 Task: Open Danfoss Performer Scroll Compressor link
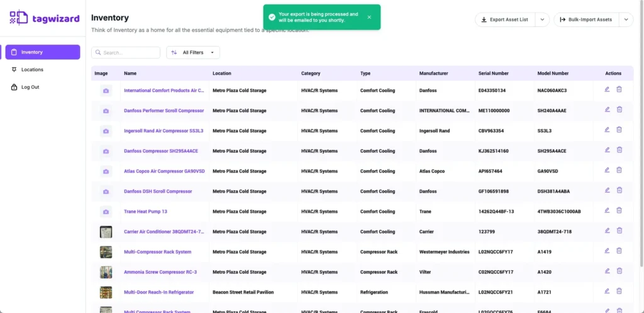pos(164,111)
